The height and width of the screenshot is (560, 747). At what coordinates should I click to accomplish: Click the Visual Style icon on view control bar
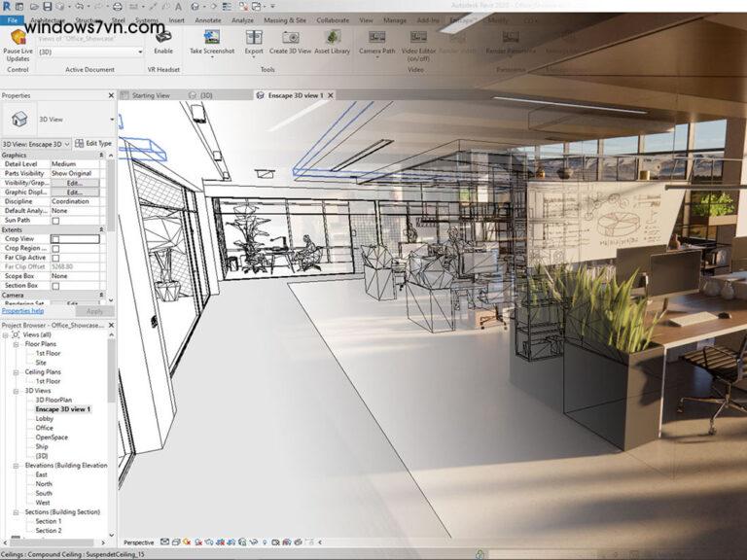pyautogui.click(x=176, y=542)
